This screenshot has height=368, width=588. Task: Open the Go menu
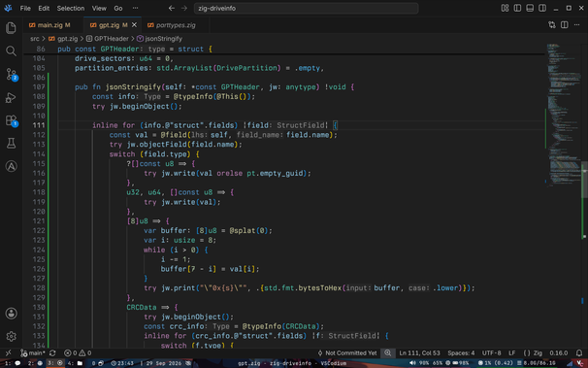118,8
